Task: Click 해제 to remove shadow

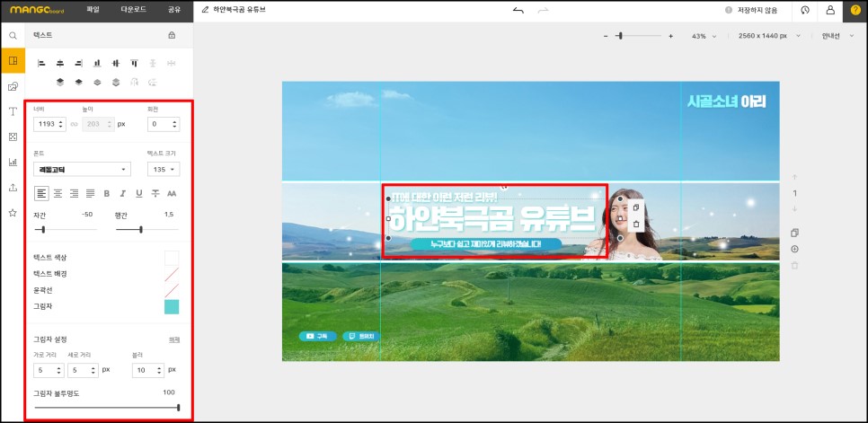Action: [173, 339]
